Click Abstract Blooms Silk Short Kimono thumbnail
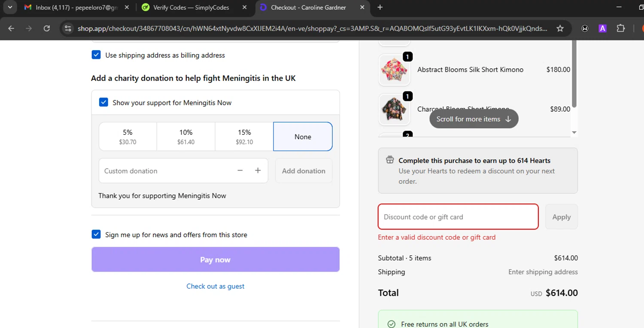Image resolution: width=644 pixels, height=328 pixels. tap(394, 70)
